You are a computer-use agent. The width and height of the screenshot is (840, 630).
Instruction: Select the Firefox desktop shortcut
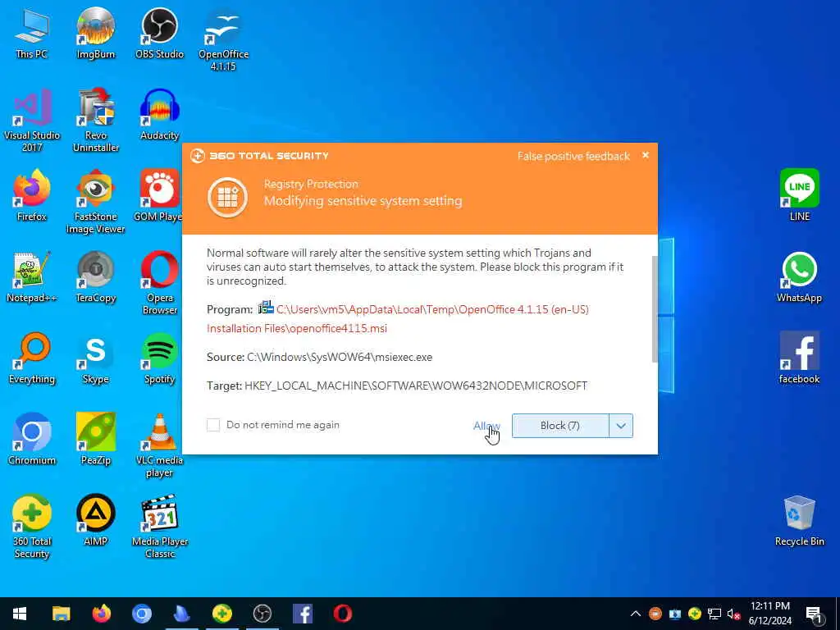pos(32,195)
